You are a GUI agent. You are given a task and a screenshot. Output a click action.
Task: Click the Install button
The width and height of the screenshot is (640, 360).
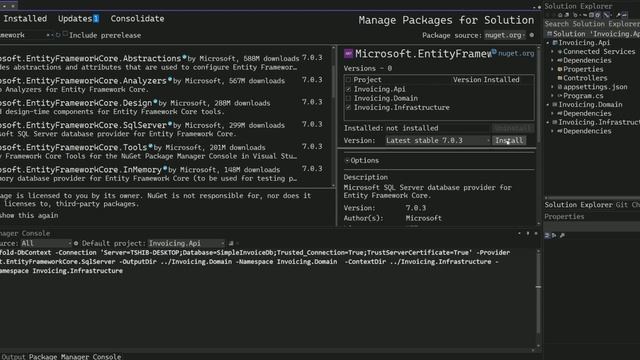click(x=509, y=140)
